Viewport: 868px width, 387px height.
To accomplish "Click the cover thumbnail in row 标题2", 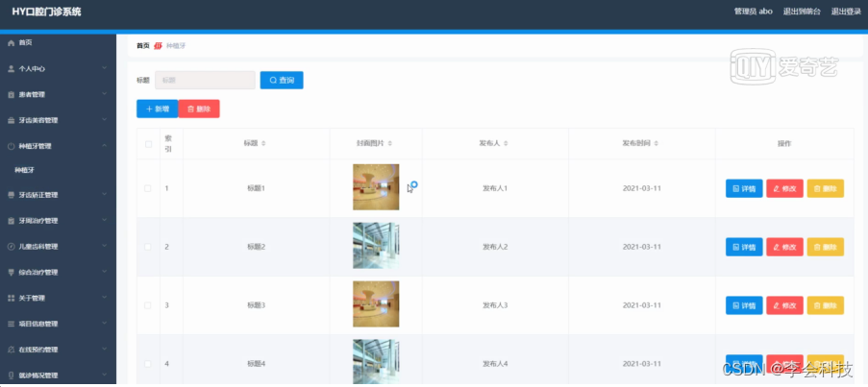I will [376, 246].
